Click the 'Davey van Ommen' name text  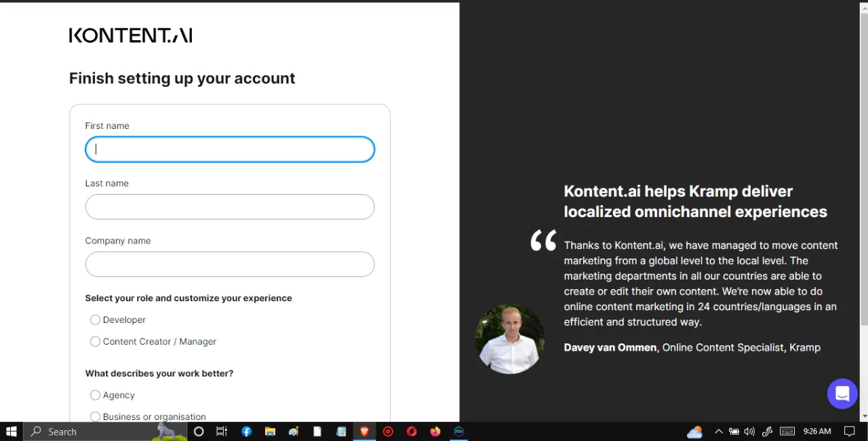tap(610, 347)
